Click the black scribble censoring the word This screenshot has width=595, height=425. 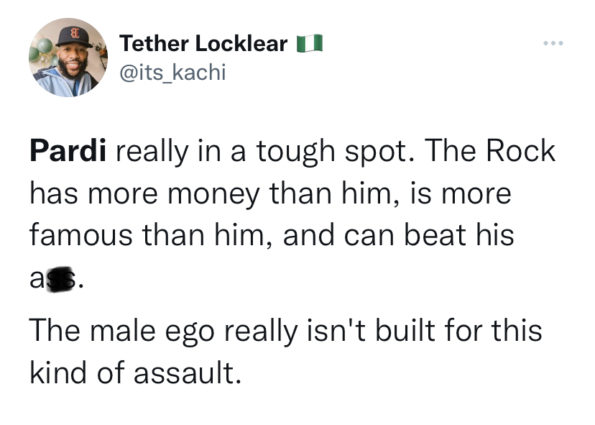coord(59,279)
